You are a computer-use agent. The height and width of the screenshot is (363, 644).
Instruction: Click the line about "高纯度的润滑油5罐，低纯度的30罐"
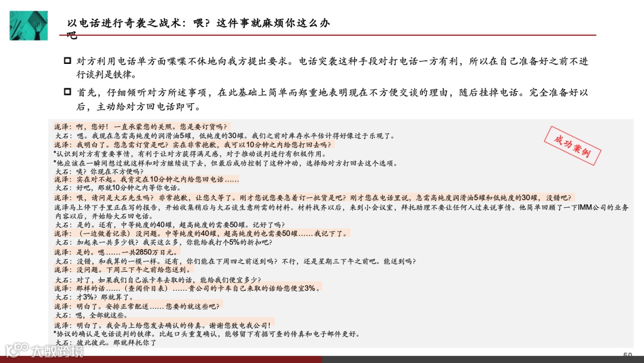[225, 136]
